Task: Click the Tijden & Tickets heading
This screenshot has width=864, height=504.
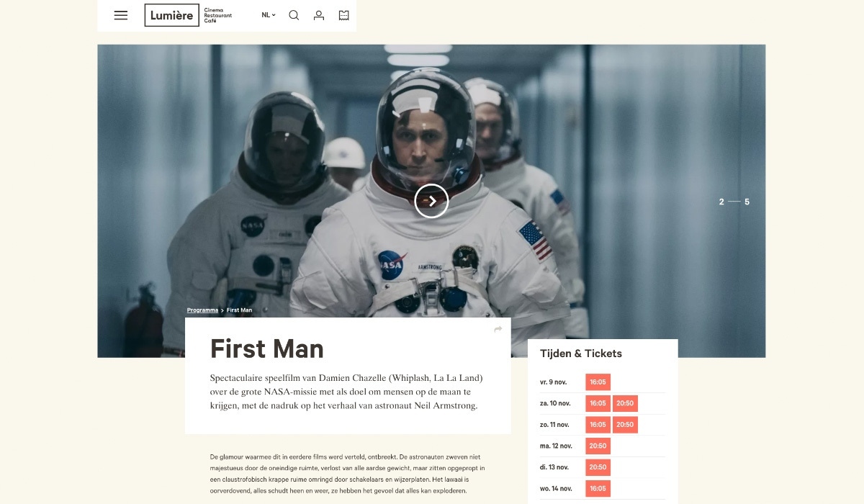Action: pos(581,354)
